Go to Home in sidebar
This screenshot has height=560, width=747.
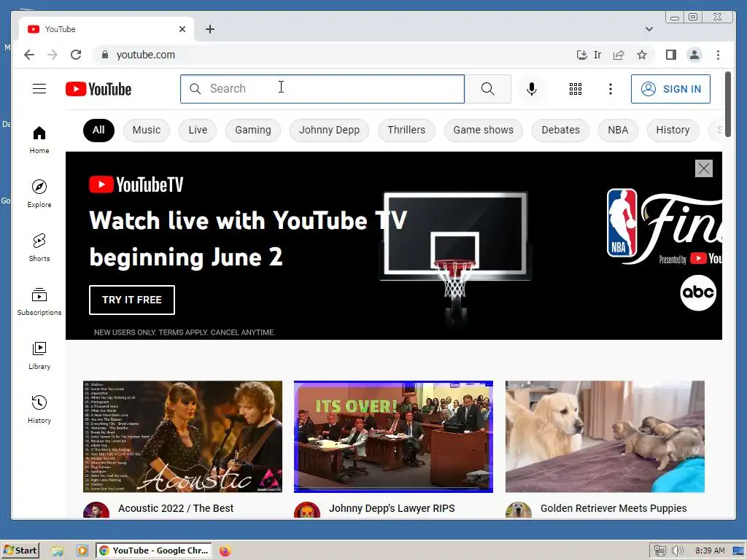tap(39, 139)
